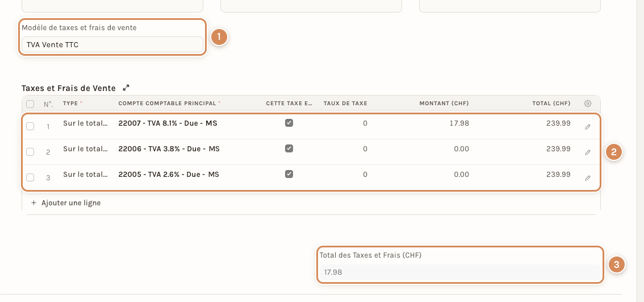Click the CETTE TAXE E... column header
Viewport: 644px width, 302px height.
(289, 104)
